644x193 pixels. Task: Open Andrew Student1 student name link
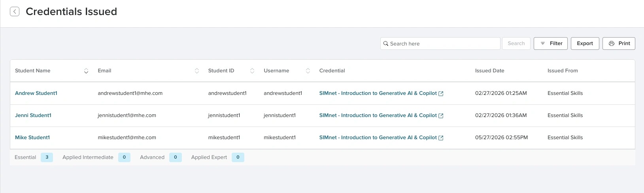36,93
